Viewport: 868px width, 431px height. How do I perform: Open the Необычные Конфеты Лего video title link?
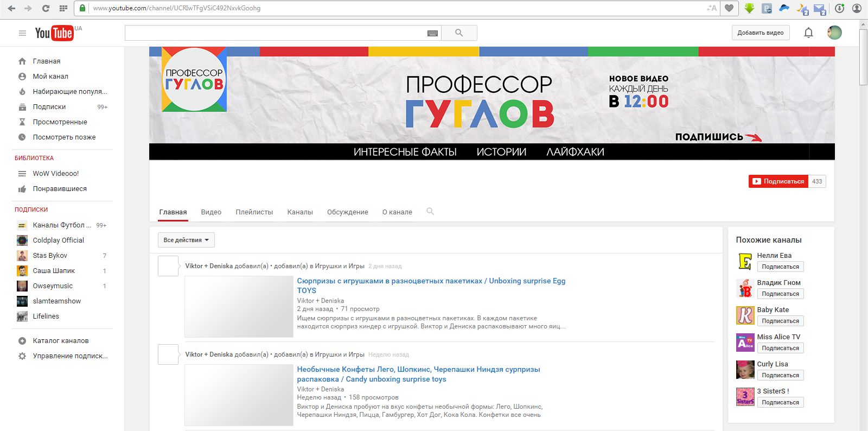[x=418, y=374]
